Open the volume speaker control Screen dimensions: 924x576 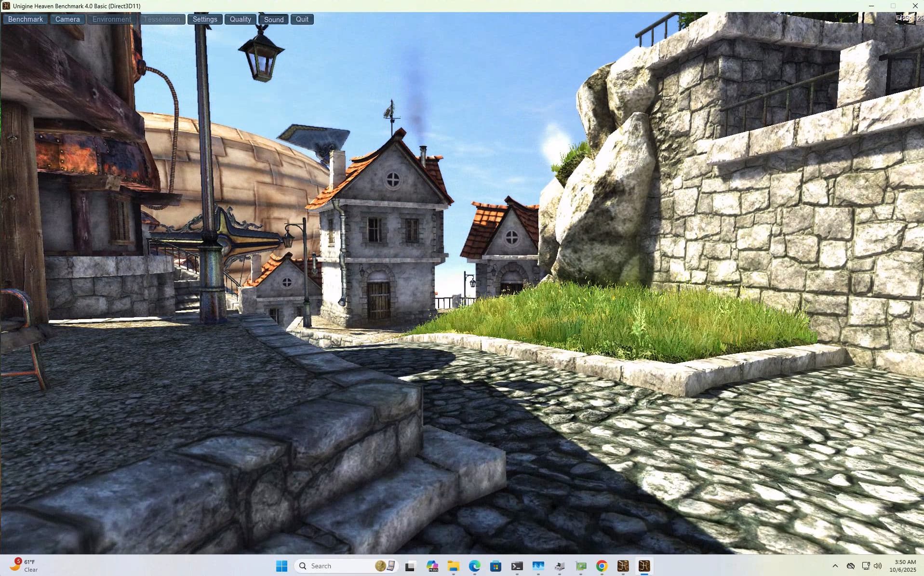coord(878,566)
